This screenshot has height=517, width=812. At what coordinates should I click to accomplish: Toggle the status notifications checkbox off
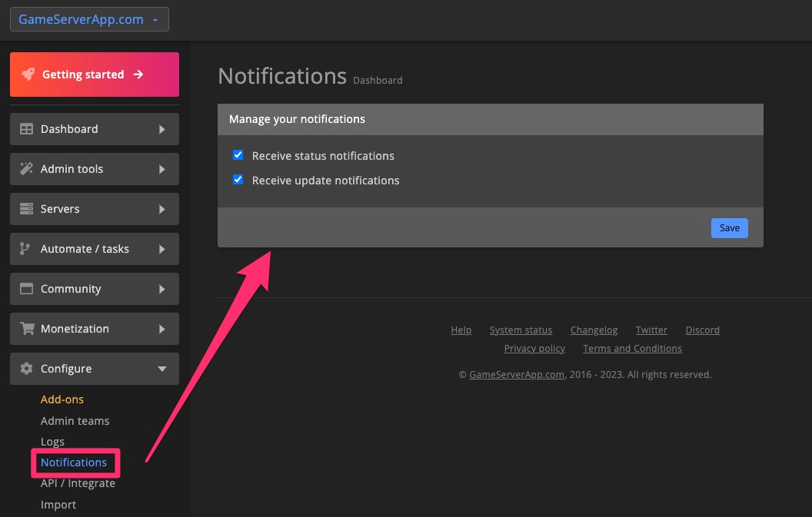click(238, 154)
